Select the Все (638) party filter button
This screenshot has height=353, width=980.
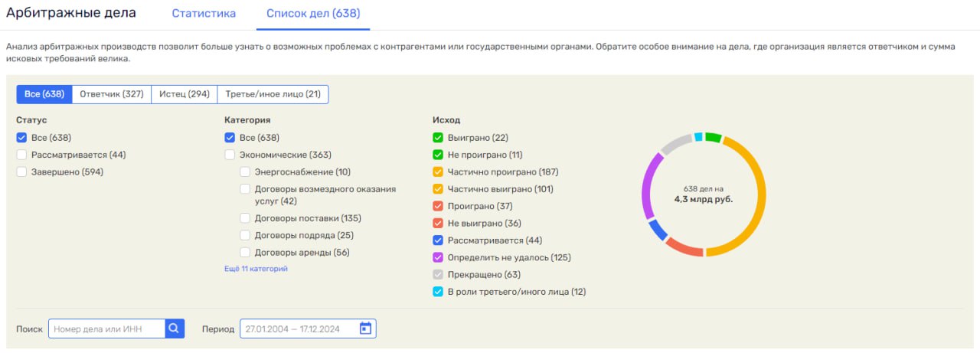44,94
